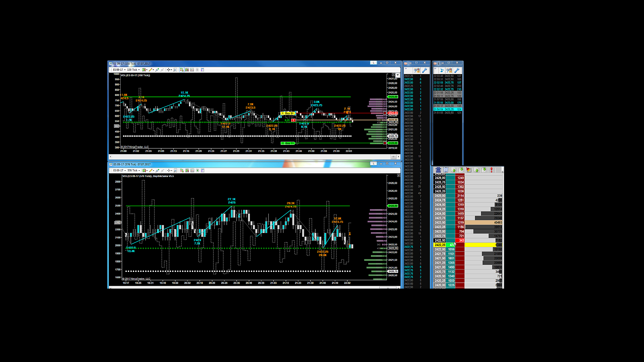Screen dimensions: 644x362
Task: Open the 576 Tick interval dropdown
Action: point(134,170)
